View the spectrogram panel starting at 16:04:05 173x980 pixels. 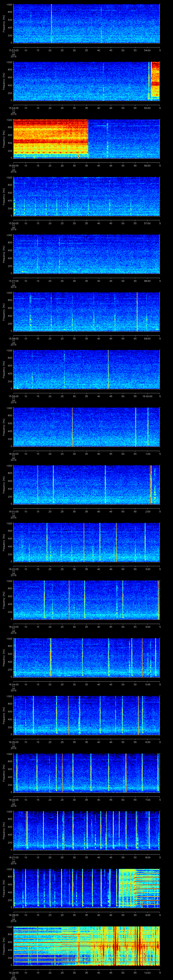click(86, 657)
